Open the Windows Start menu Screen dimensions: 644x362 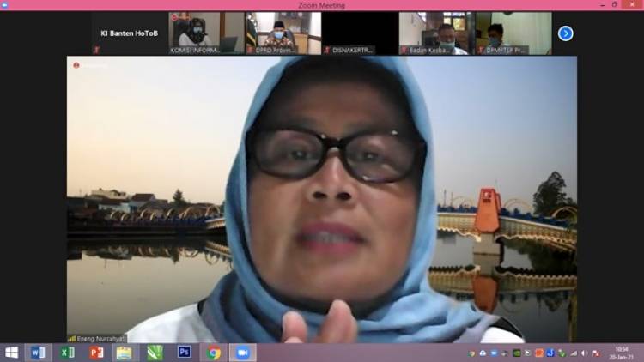[11, 353]
